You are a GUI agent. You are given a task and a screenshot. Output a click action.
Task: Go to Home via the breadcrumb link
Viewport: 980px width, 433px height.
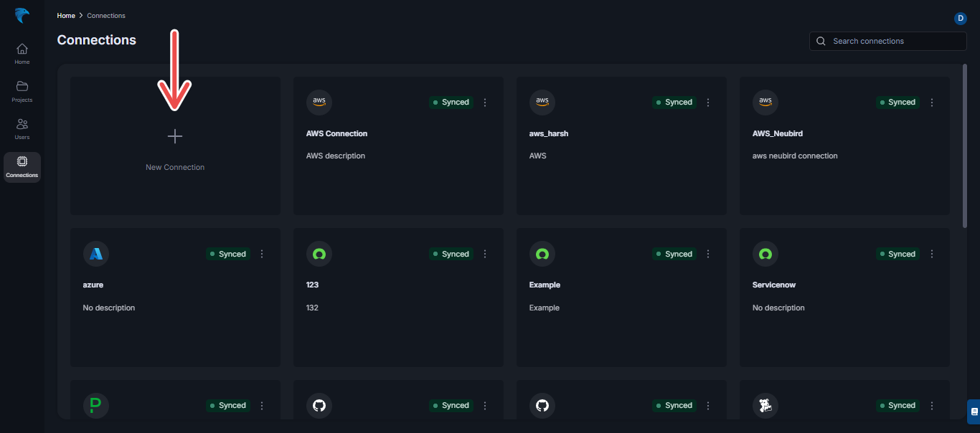pos(65,15)
